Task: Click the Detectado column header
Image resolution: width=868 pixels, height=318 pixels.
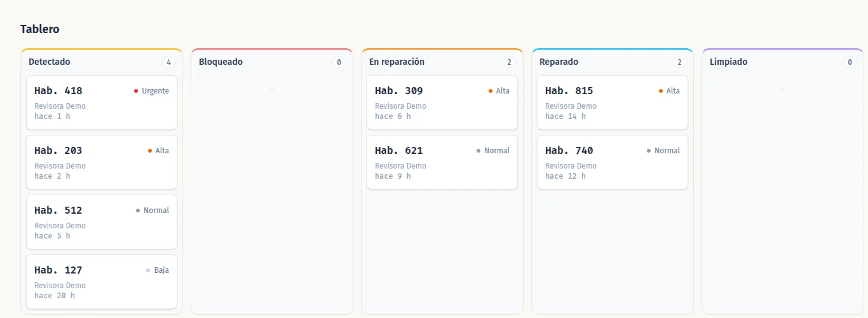Action: pyautogui.click(x=50, y=62)
